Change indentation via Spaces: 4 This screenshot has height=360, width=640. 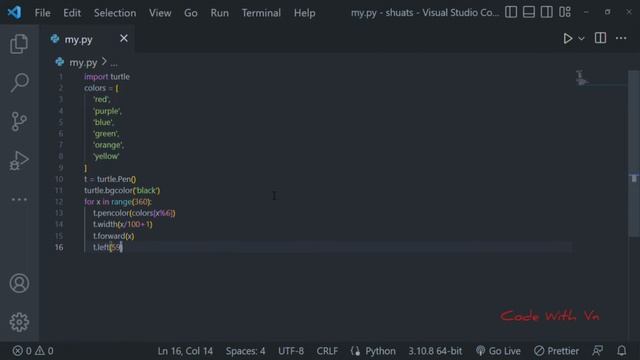pos(245,351)
